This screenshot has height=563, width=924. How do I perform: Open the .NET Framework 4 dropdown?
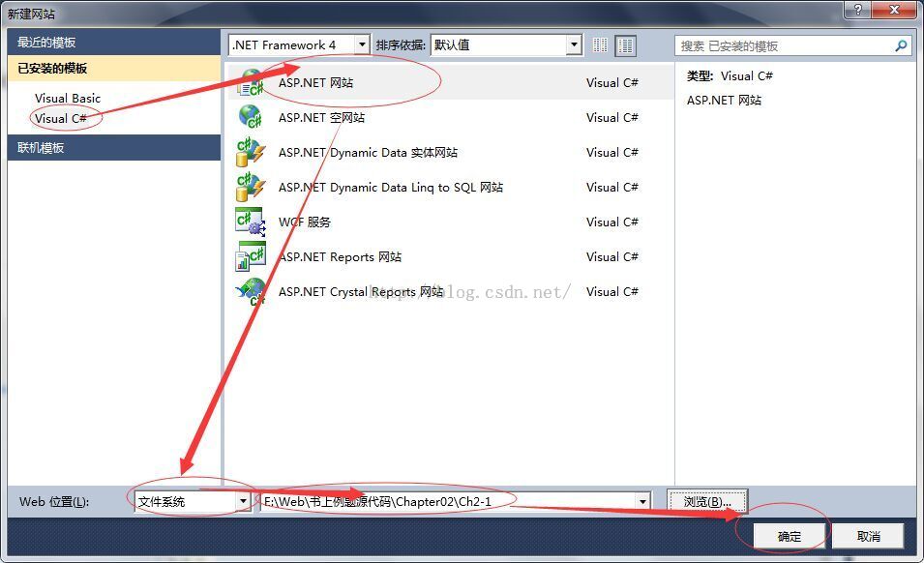[x=362, y=45]
